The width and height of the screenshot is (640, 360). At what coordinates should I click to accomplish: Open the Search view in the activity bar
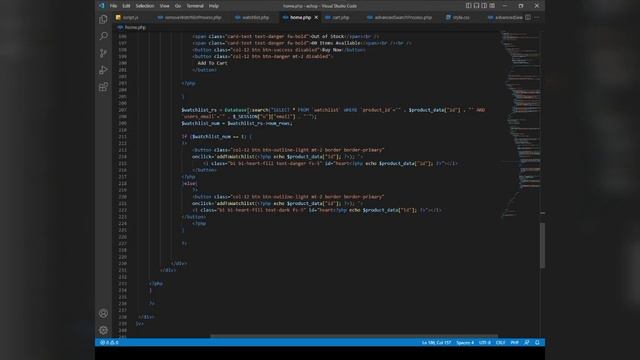103,36
